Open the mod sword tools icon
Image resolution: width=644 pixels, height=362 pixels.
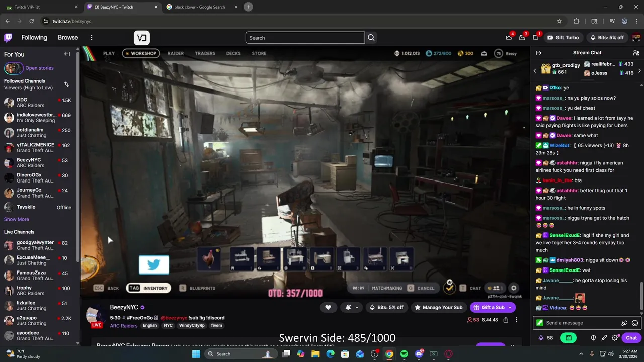click(604, 338)
